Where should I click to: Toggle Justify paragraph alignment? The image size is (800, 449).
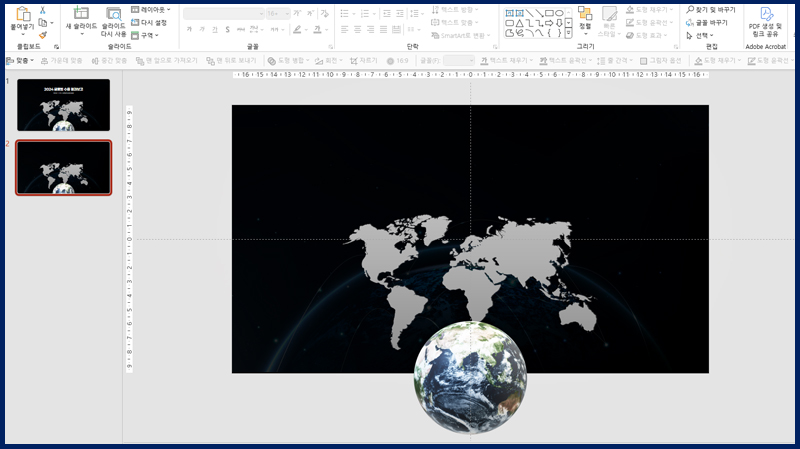tap(383, 30)
